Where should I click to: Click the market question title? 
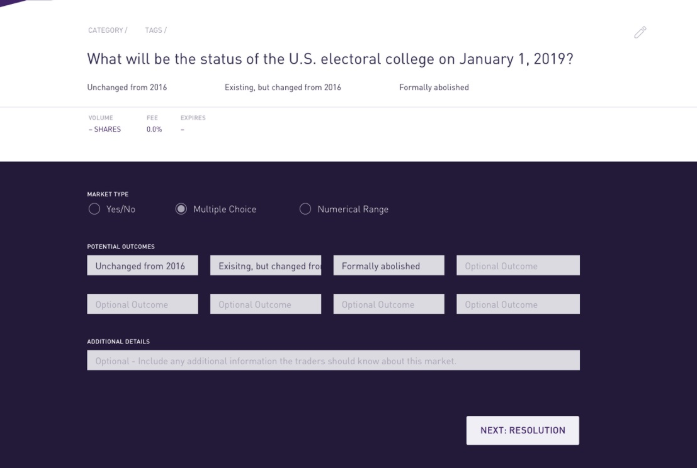330,59
